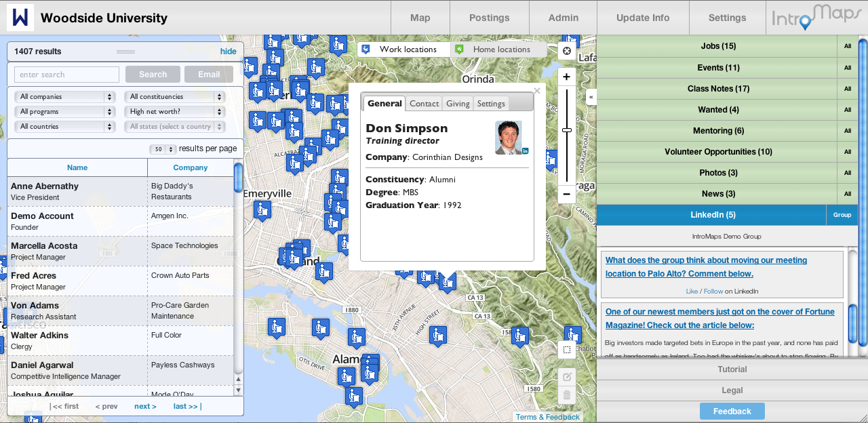Open the All companies dropdown
Screen dimensions: 868x423
[x=64, y=97]
